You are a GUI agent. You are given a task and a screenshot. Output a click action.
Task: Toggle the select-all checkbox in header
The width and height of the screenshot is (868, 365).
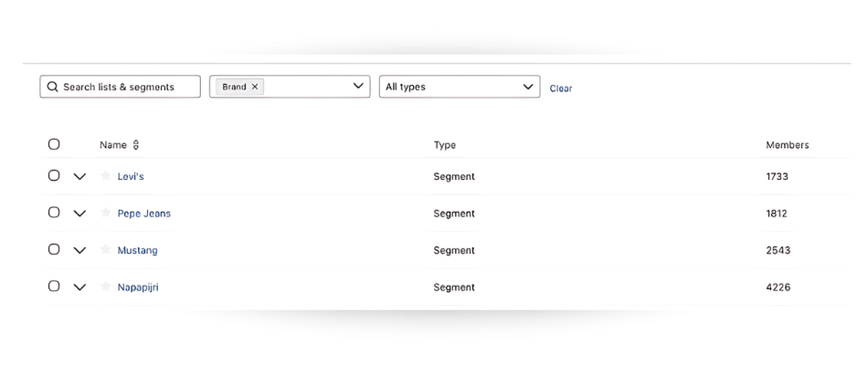[x=54, y=144]
